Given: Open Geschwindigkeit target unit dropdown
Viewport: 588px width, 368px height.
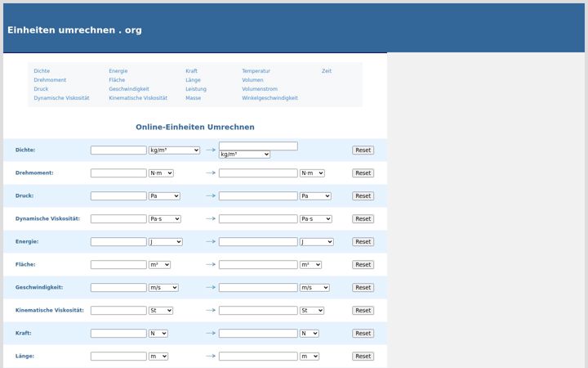Looking at the screenshot, I should pyautogui.click(x=314, y=288).
